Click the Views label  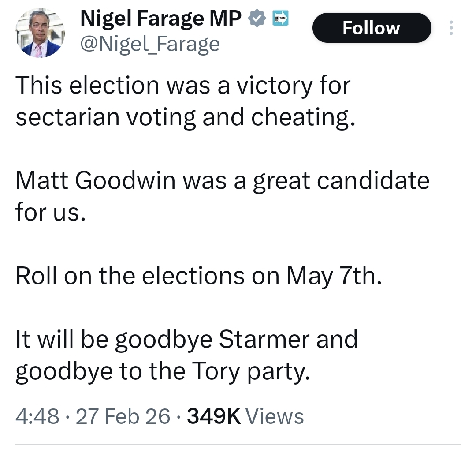(275, 416)
